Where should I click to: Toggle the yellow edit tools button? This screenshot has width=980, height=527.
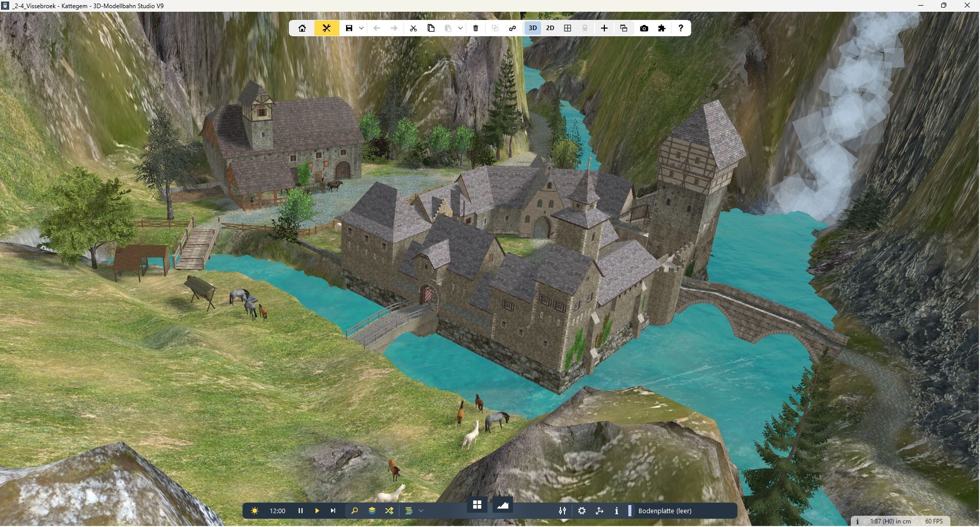coord(327,28)
